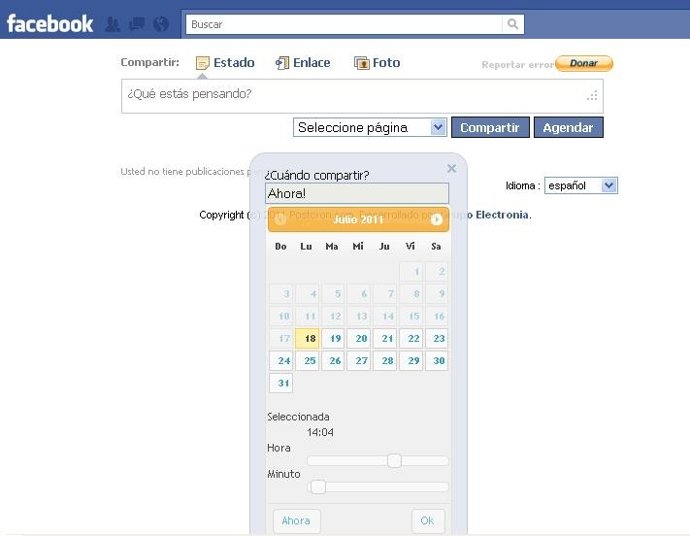Focus the Buscar search field
The width and height of the screenshot is (690, 536).
[345, 24]
